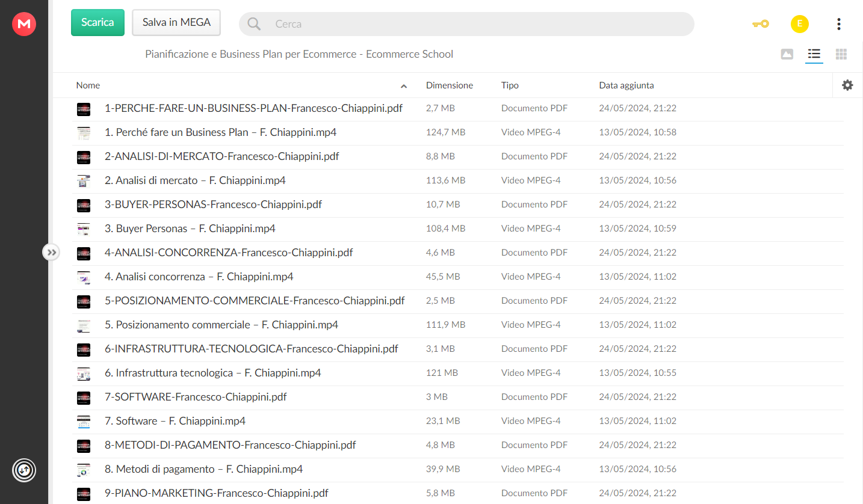The height and width of the screenshot is (504, 863).
Task: Select thumbnail of 2. Analisi di mercato mp4
Action: [x=84, y=180]
